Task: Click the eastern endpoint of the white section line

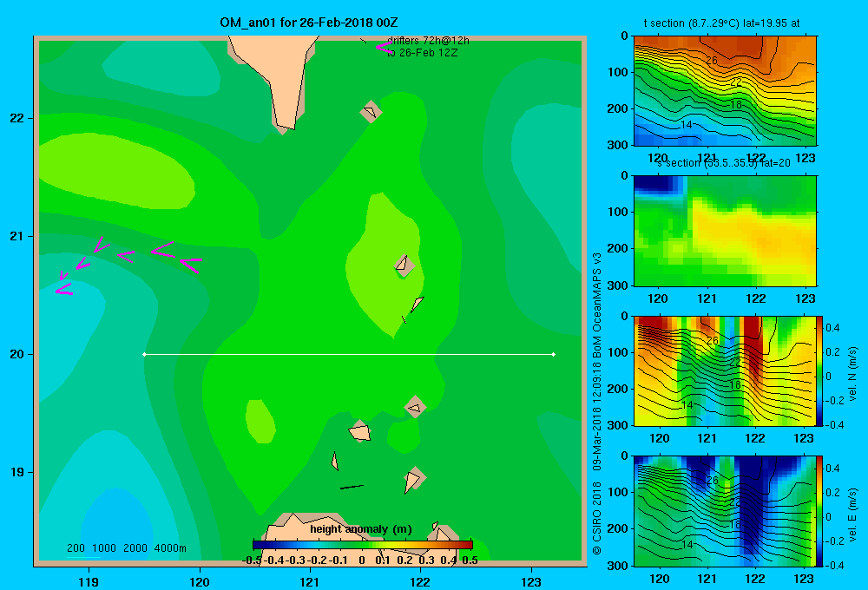Action: tap(554, 354)
